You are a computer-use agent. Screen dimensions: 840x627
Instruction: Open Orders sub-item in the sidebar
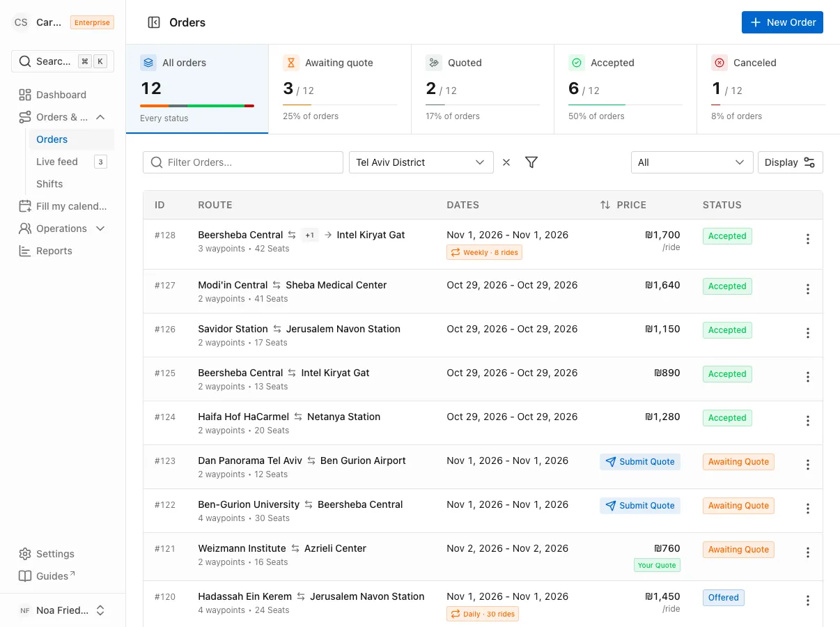pyautogui.click(x=71, y=139)
